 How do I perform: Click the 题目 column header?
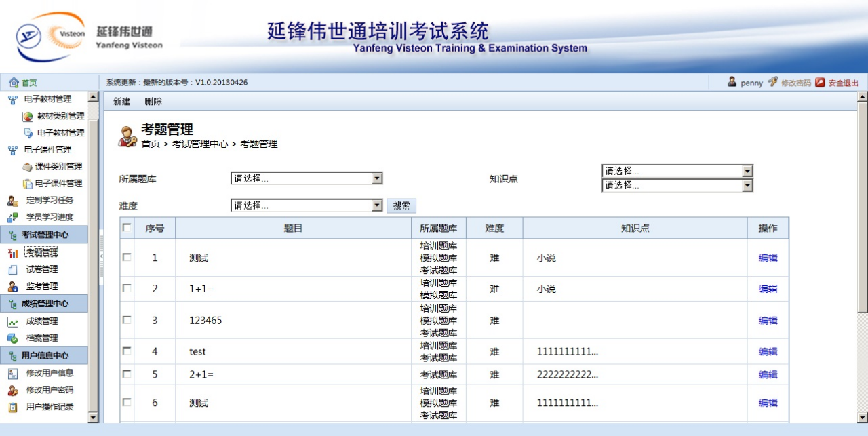point(293,229)
